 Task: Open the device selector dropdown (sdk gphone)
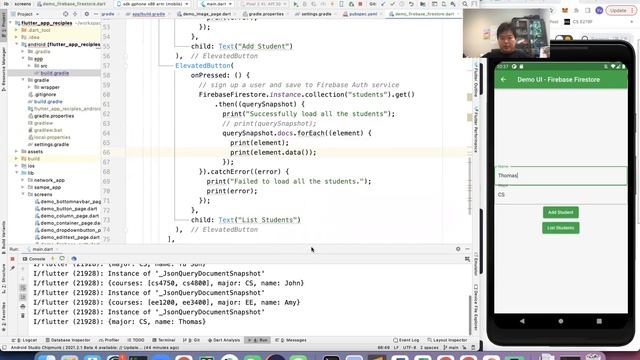click(153, 4)
